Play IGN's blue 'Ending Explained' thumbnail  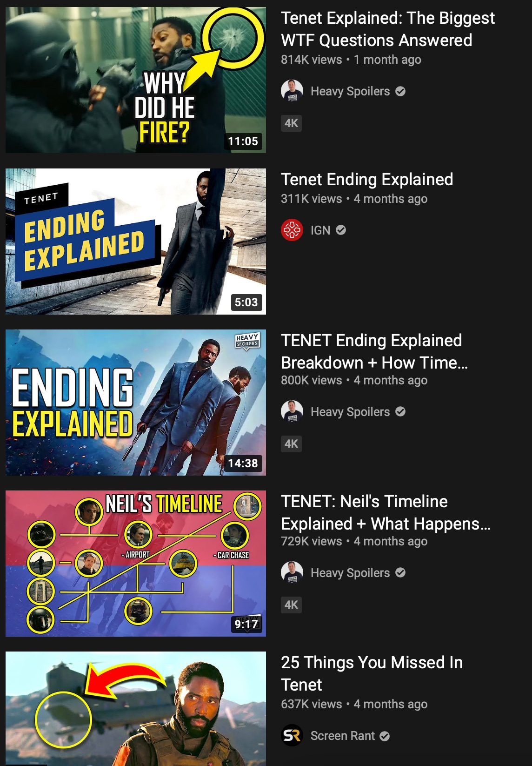136,242
